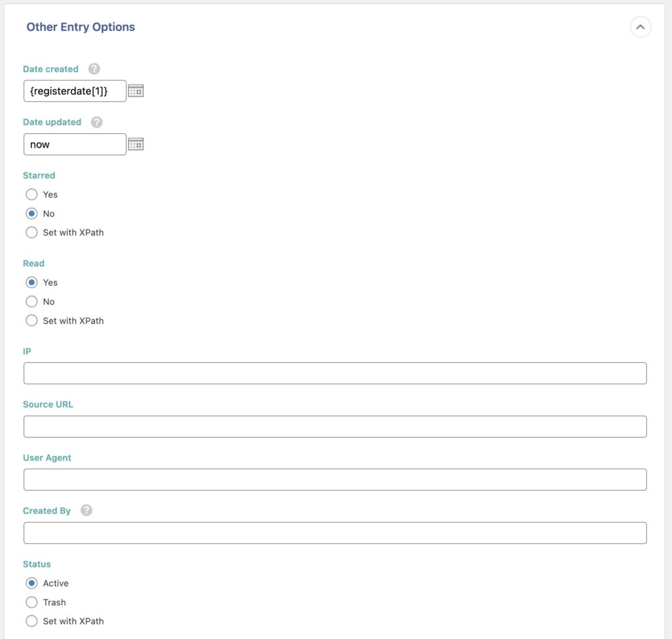Click the Other Entry Options heading
This screenshot has width=672, height=639.
coord(80,27)
